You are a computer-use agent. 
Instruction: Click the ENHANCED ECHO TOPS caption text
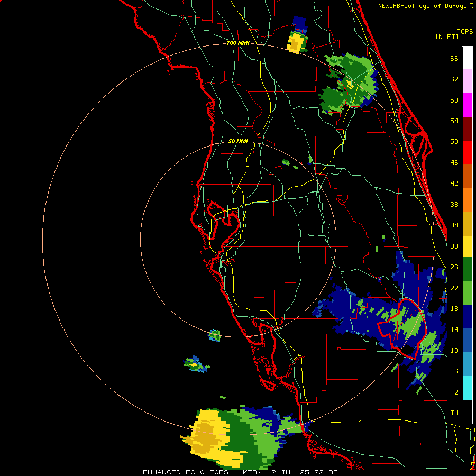pos(186,472)
